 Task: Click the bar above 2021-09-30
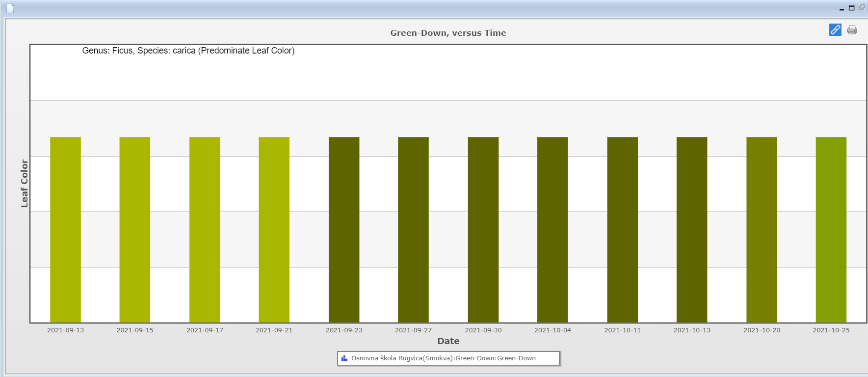pos(483,229)
